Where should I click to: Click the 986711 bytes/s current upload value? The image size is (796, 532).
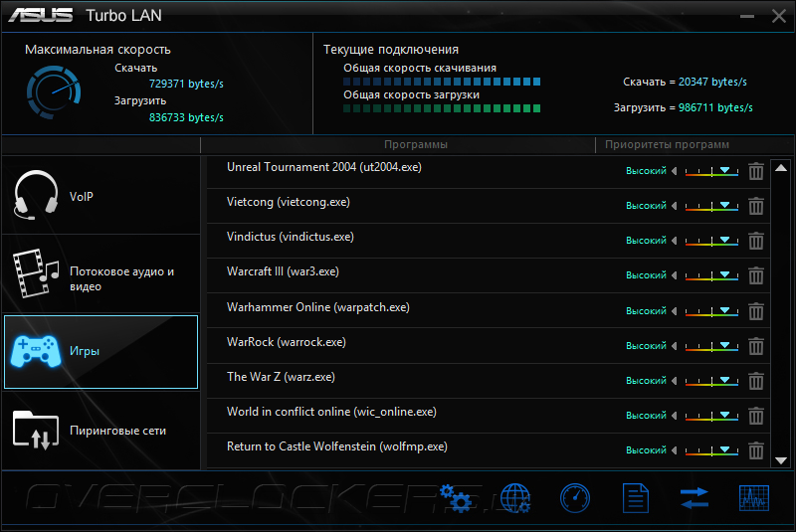tap(715, 107)
